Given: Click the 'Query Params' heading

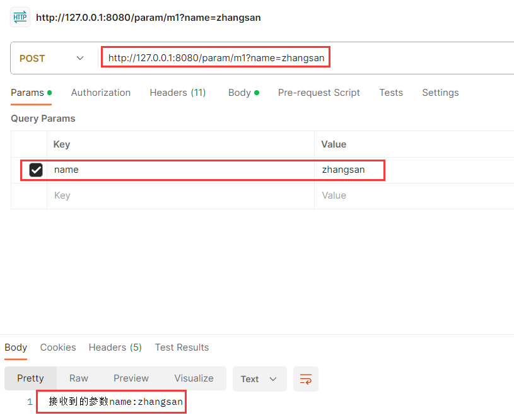Looking at the screenshot, I should pyautogui.click(x=43, y=119).
